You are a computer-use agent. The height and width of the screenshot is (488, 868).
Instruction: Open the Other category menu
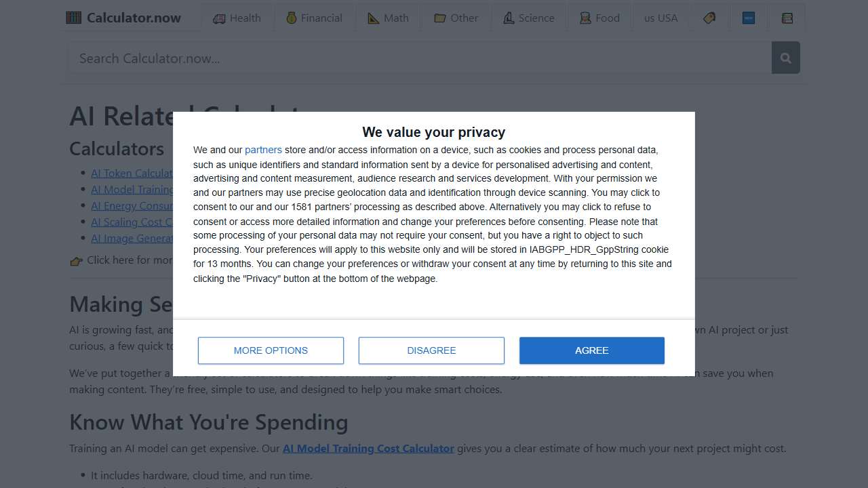coord(456,18)
